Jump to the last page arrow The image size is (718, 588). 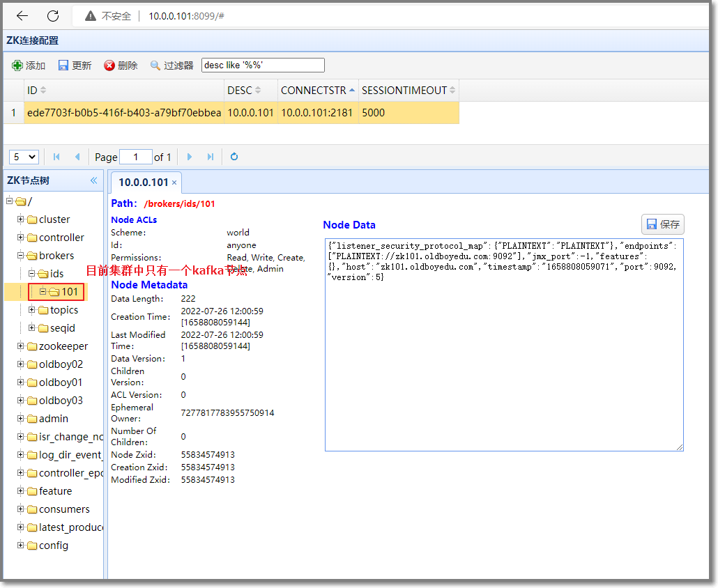pos(210,157)
